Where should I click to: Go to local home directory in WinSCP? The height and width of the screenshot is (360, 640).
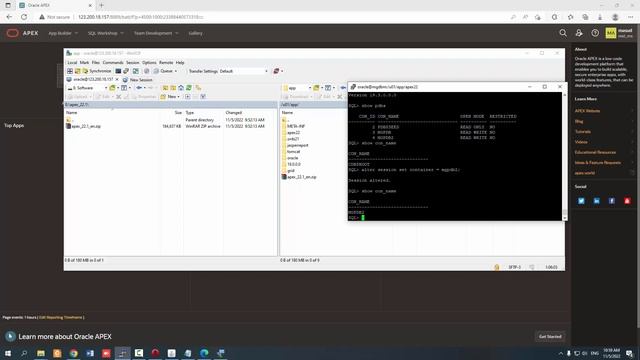tap(181, 88)
